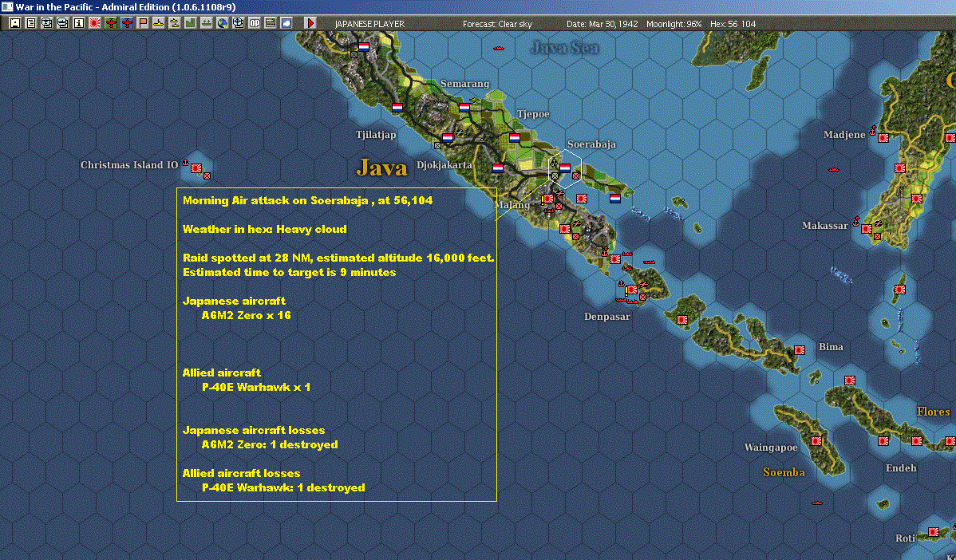Click the Semarang city label
The height and width of the screenshot is (560, 956).
coord(464,84)
